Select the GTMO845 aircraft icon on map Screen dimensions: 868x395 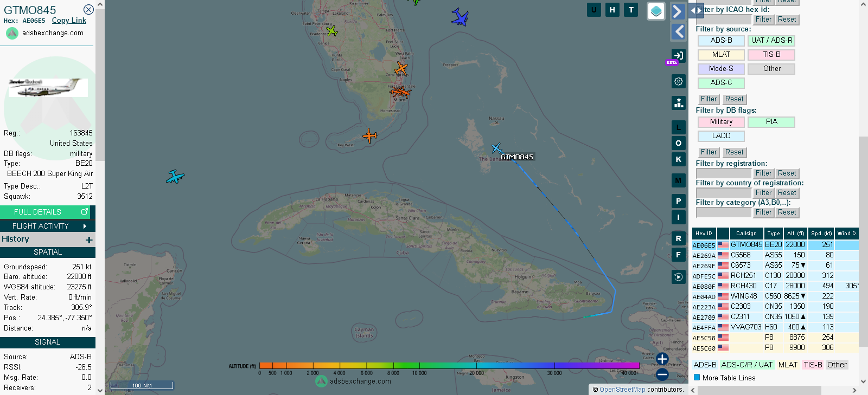(496, 148)
